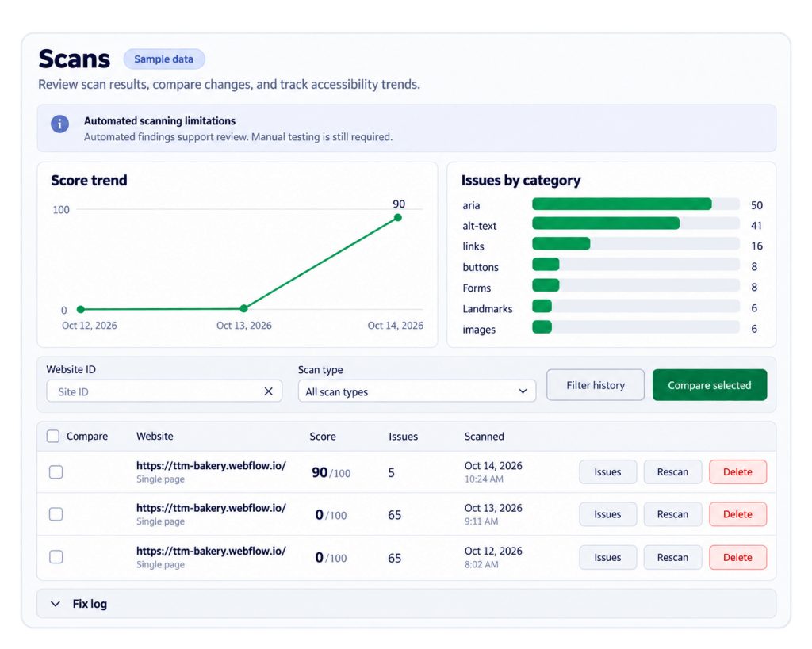Rescan the Oct 13, 2026 scan
The image size is (812, 649).
click(x=672, y=514)
